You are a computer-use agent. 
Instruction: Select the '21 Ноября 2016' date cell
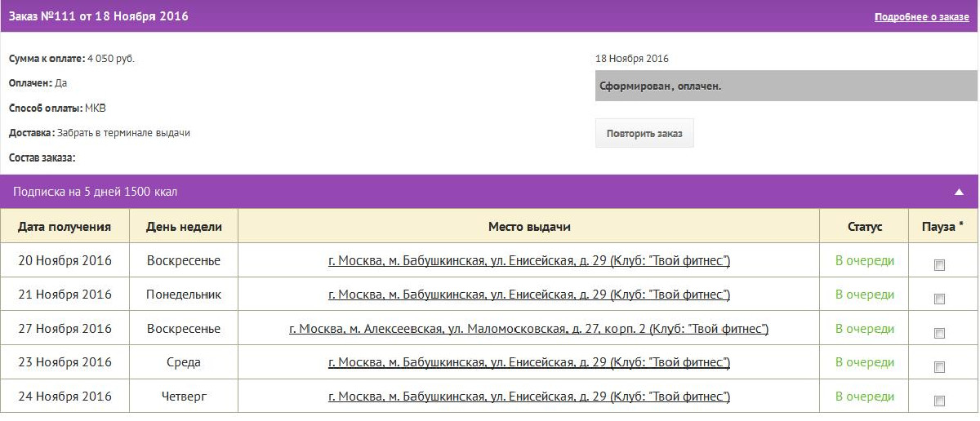pos(65,295)
